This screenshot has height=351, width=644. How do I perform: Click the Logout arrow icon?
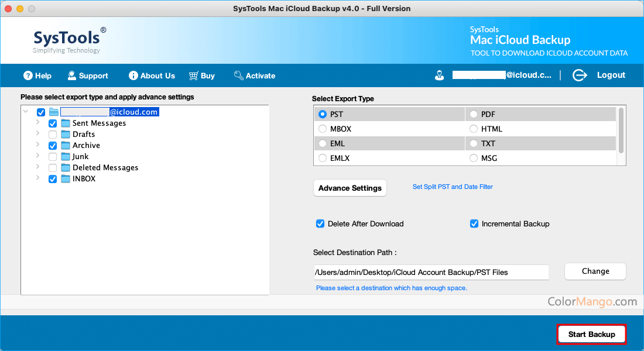(x=580, y=75)
